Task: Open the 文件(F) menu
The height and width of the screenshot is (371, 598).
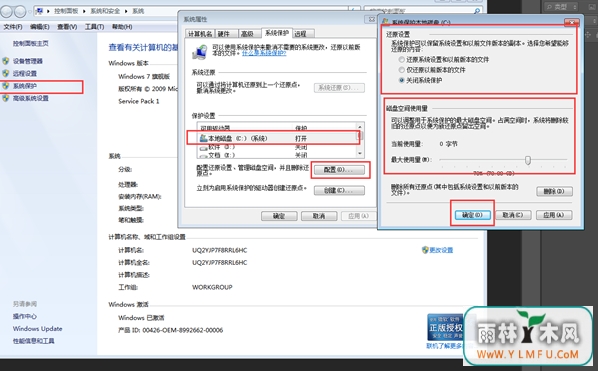Action: [x=13, y=27]
